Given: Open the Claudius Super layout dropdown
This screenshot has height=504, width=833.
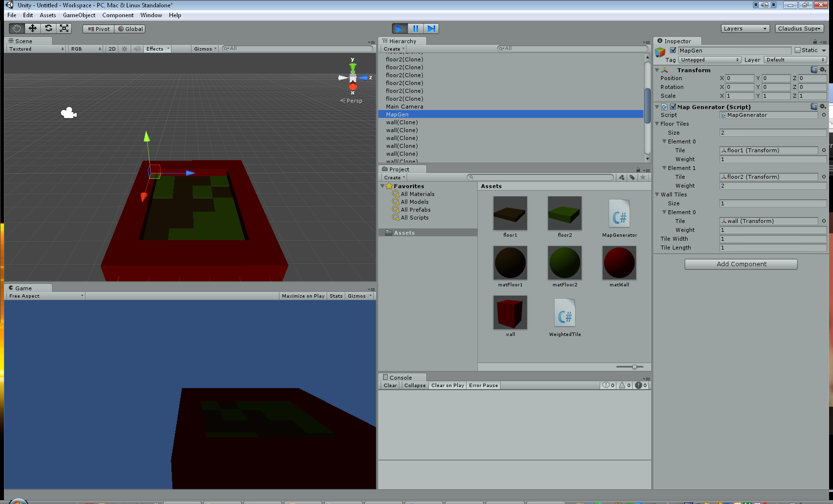Looking at the screenshot, I should point(800,28).
